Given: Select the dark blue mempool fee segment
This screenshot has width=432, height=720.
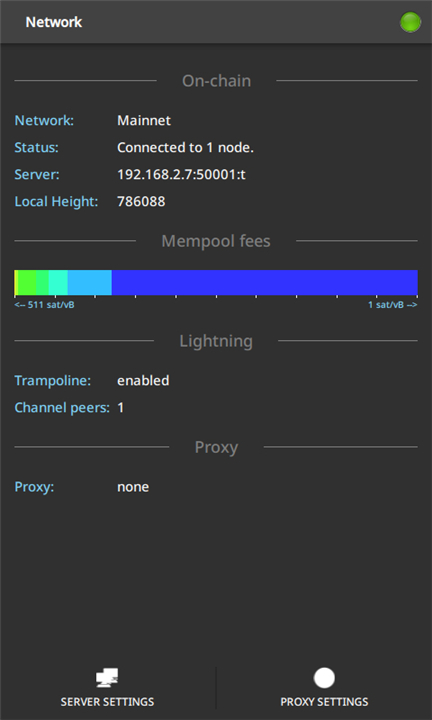Looking at the screenshot, I should click(264, 282).
